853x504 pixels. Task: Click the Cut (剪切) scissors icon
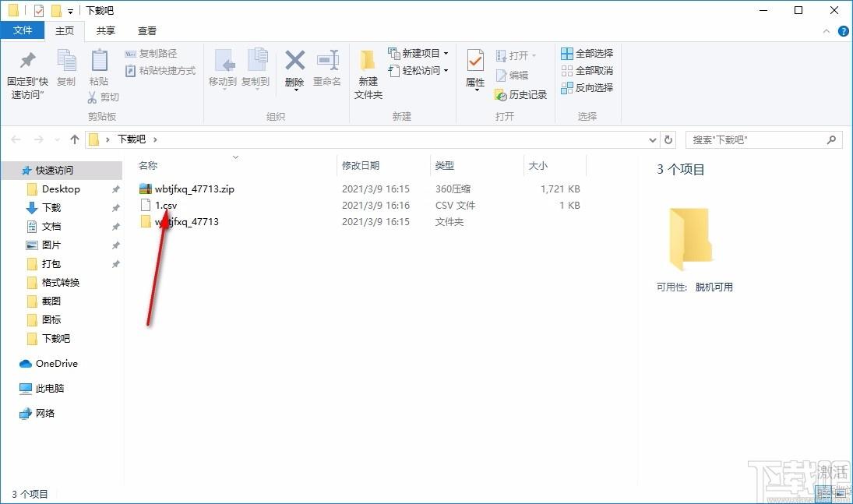[x=92, y=97]
